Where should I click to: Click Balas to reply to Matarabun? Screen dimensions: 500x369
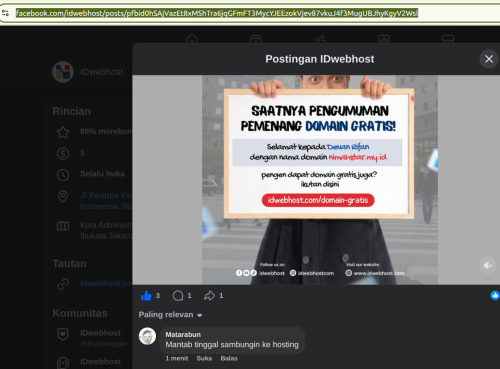click(229, 358)
